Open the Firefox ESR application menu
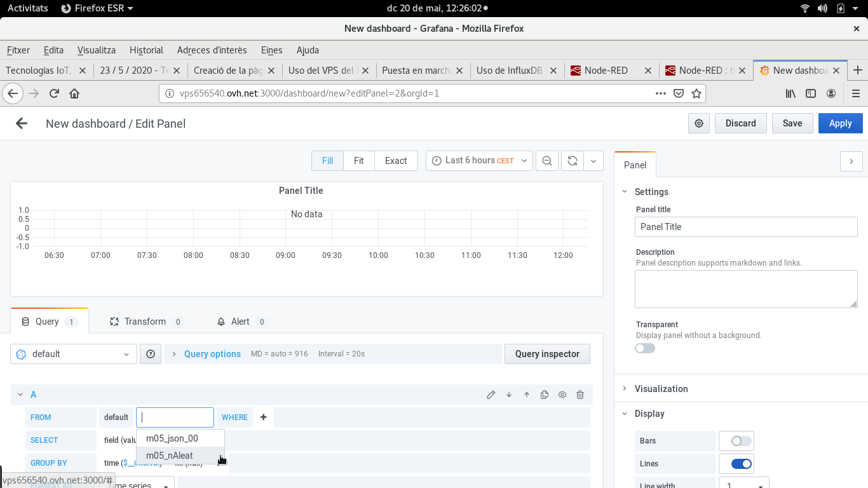The image size is (868, 488). [97, 8]
